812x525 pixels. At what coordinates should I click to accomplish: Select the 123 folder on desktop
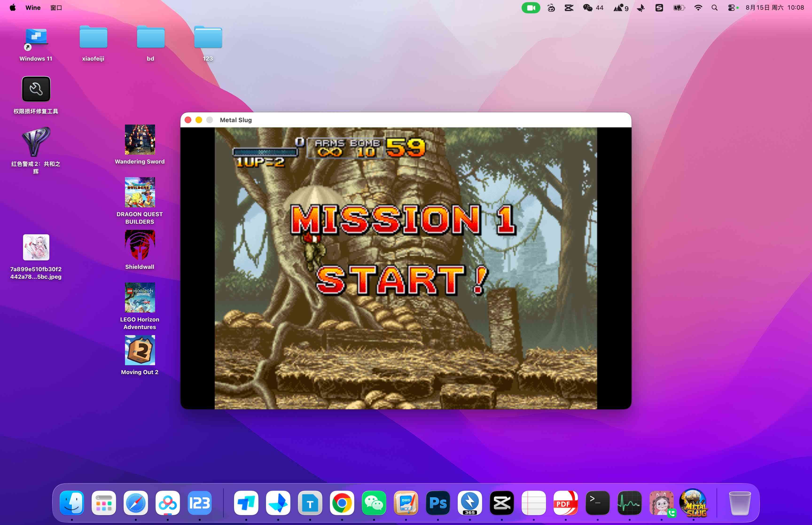pos(208,37)
